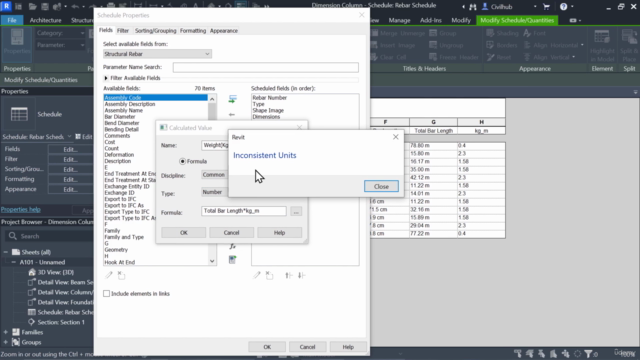Toggle Include elements in links checkbox
The height and width of the screenshot is (360, 640).
[107, 293]
